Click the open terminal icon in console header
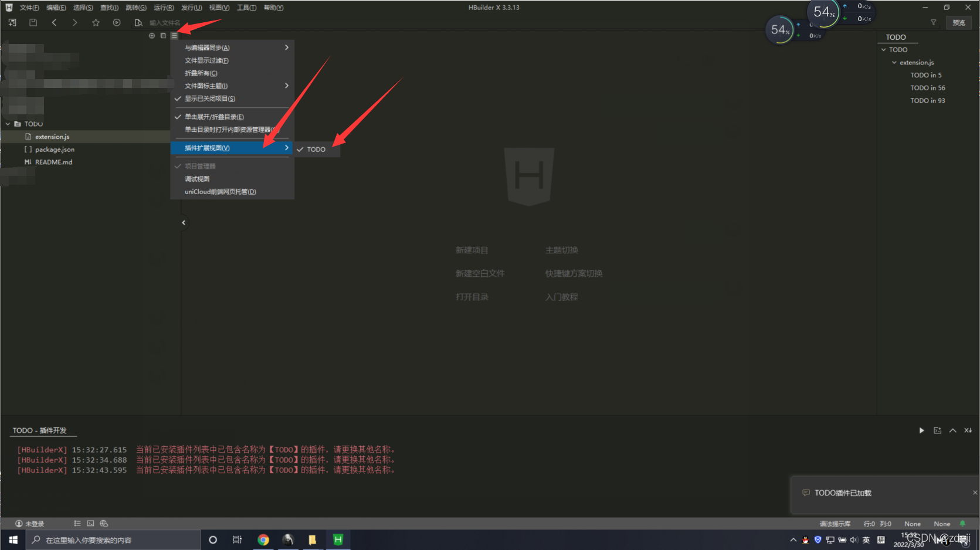Image resolution: width=980 pixels, height=550 pixels. click(937, 430)
